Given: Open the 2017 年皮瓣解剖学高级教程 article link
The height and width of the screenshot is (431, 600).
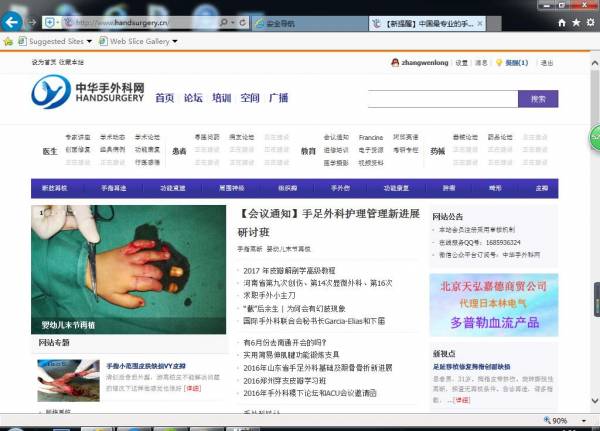Looking at the screenshot, I should pyautogui.click(x=290, y=270).
